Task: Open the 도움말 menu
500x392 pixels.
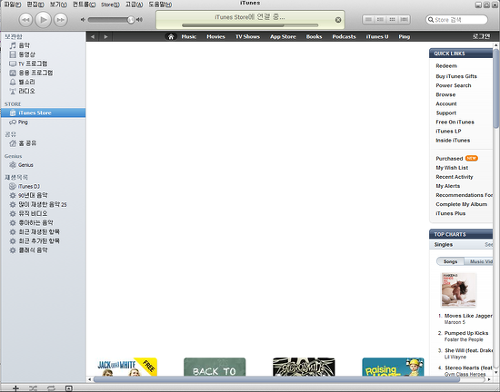Action: tap(160, 4)
